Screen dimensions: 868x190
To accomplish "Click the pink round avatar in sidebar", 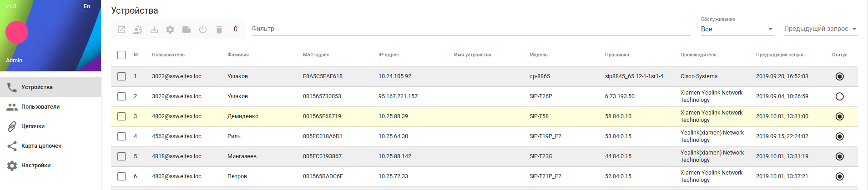I will pyautogui.click(x=17, y=32).
